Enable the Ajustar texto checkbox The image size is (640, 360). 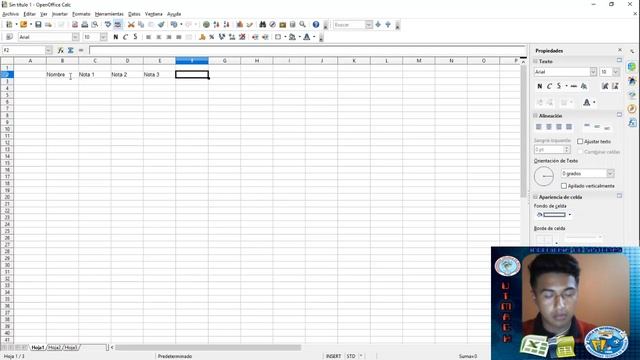point(580,141)
